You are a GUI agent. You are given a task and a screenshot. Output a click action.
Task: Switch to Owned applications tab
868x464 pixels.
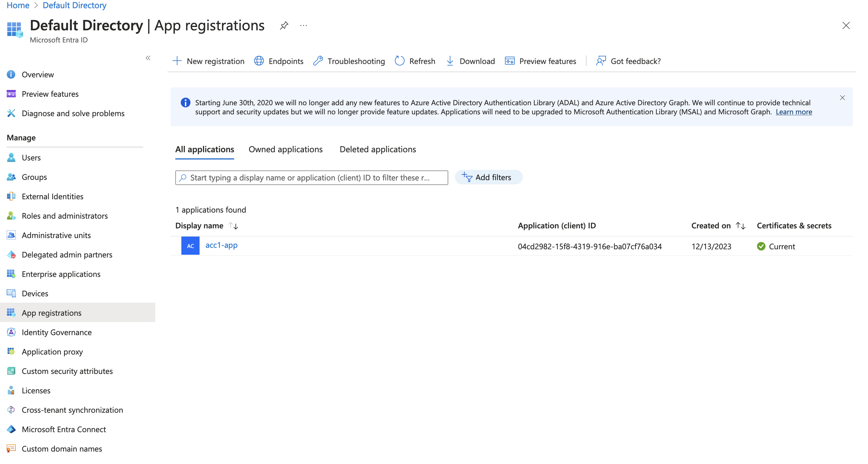click(285, 149)
